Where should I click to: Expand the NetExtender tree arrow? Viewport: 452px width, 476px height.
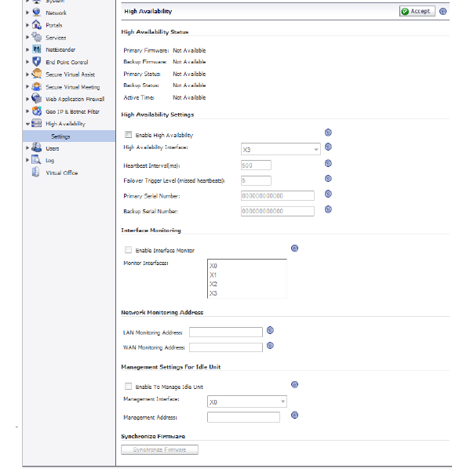click(27, 49)
